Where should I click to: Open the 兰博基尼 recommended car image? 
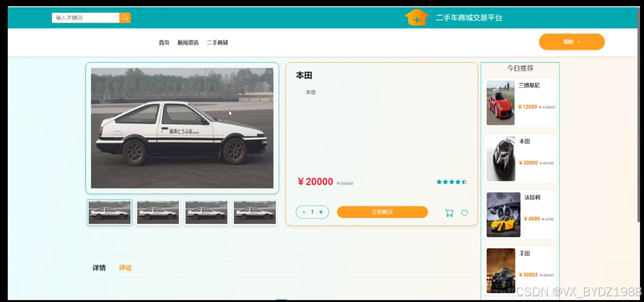click(501, 103)
